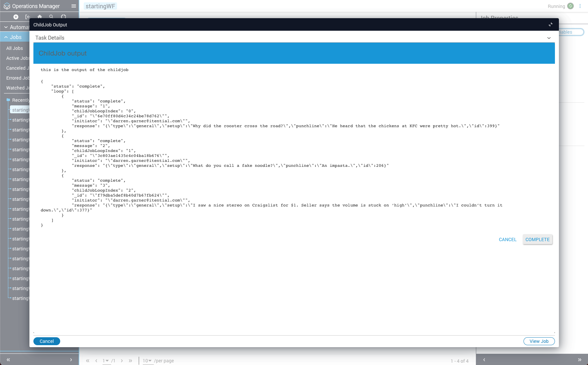Click the fake noodle joke response line
588x365 pixels.
(x=230, y=165)
